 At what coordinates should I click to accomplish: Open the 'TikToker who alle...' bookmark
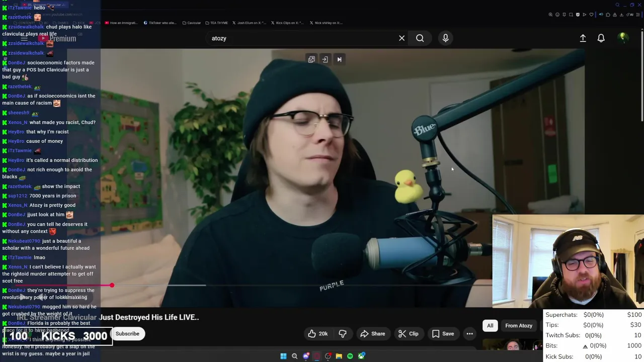pos(160,23)
